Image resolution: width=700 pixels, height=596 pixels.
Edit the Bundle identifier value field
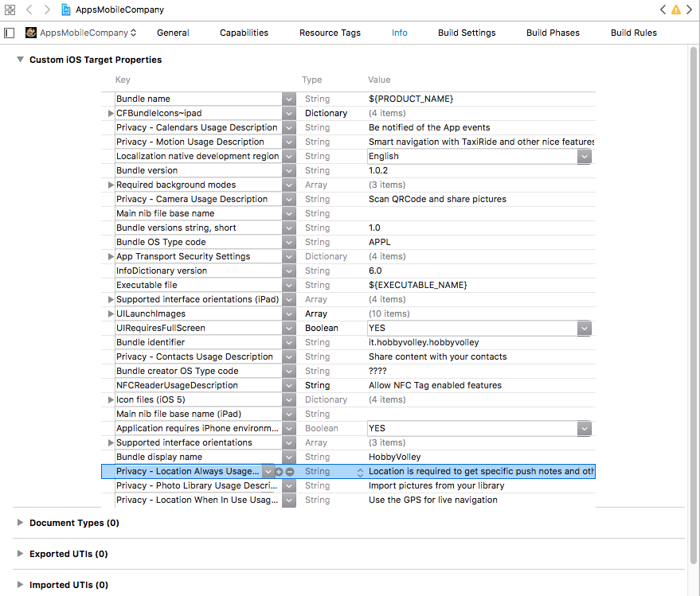pos(478,342)
